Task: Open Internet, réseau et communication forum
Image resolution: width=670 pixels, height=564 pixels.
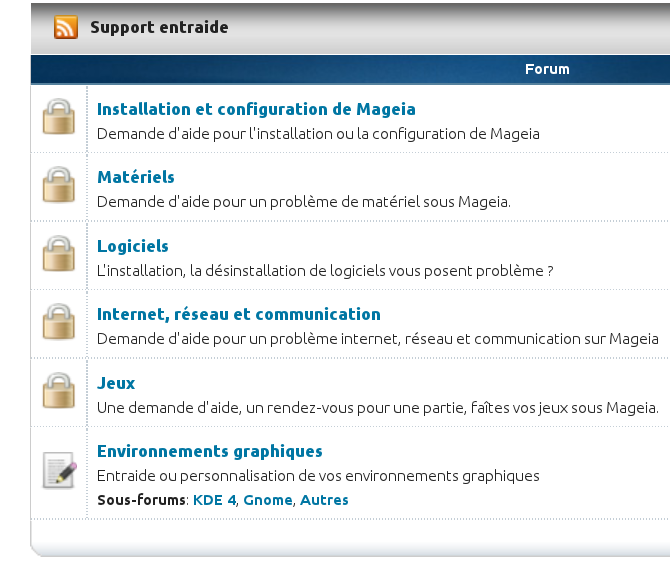Action: click(x=239, y=314)
